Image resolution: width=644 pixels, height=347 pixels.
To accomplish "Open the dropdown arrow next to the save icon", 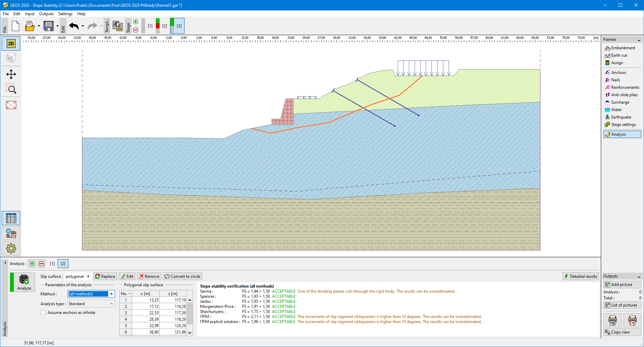I will (x=57, y=26).
